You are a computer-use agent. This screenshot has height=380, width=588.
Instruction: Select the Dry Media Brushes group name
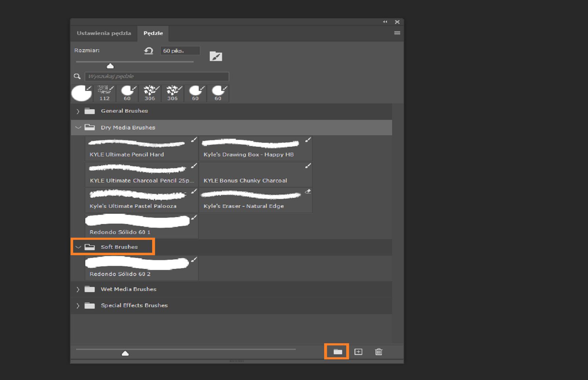tap(128, 128)
